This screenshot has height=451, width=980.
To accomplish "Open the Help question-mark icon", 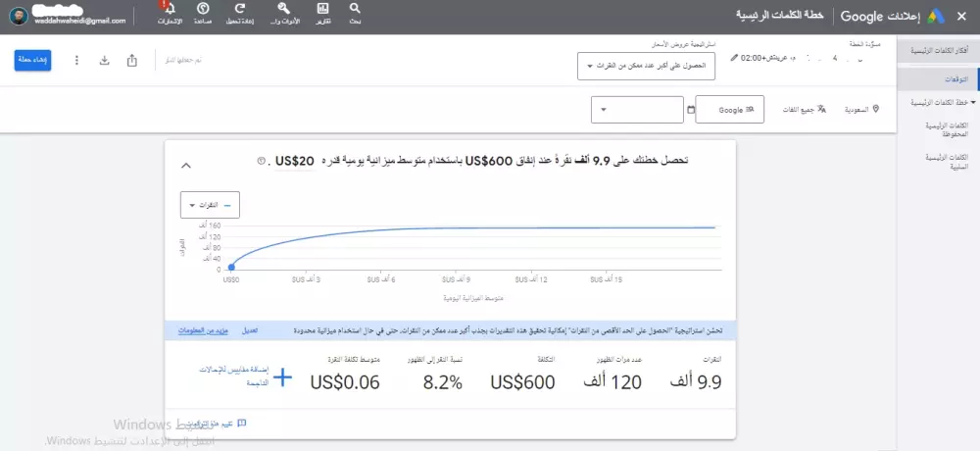I will coord(203,9).
